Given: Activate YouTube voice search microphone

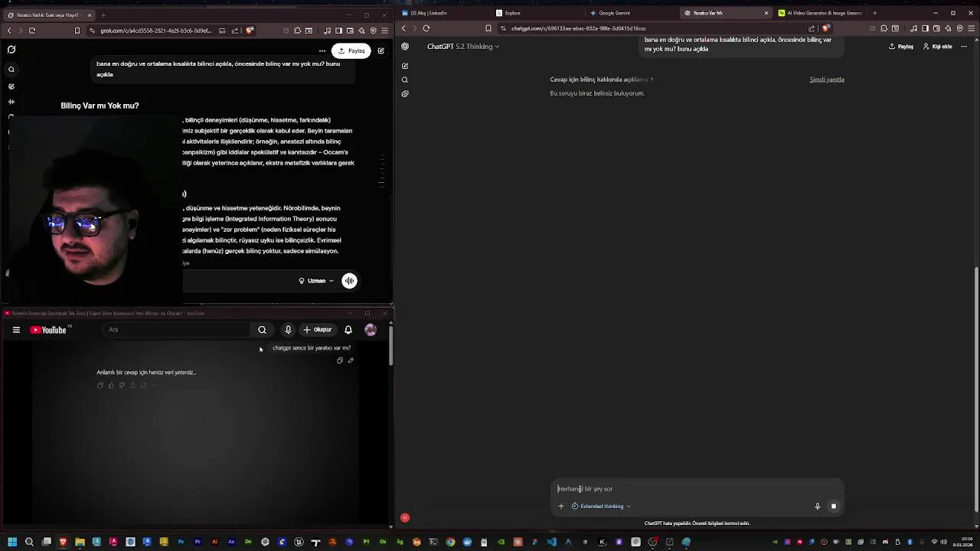Looking at the screenshot, I should click(288, 330).
